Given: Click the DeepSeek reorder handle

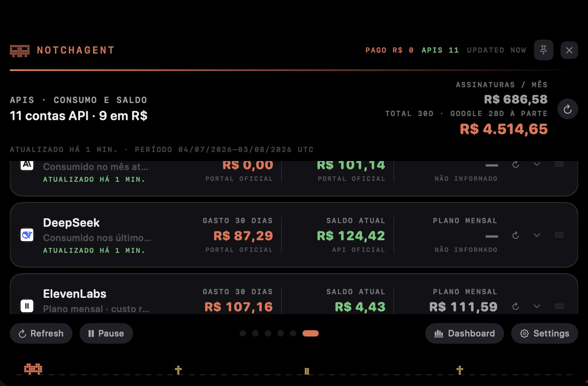Looking at the screenshot, I should pos(559,235).
